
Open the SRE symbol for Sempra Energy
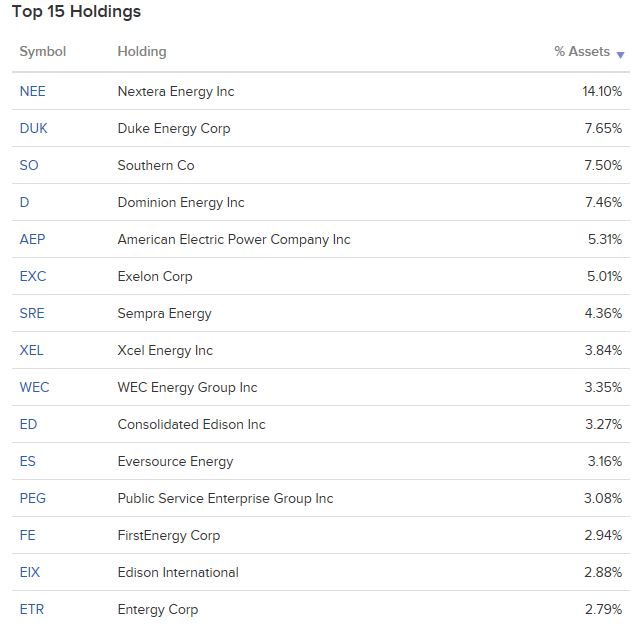[x=32, y=313]
